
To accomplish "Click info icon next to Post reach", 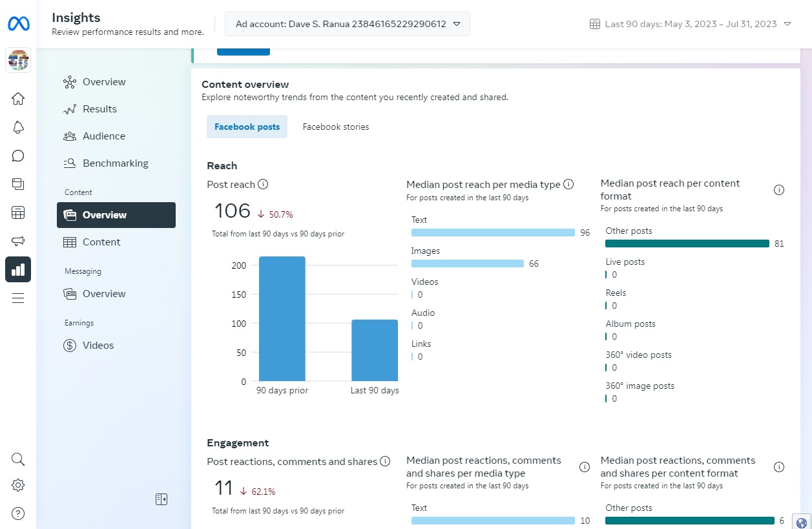I will [x=263, y=185].
